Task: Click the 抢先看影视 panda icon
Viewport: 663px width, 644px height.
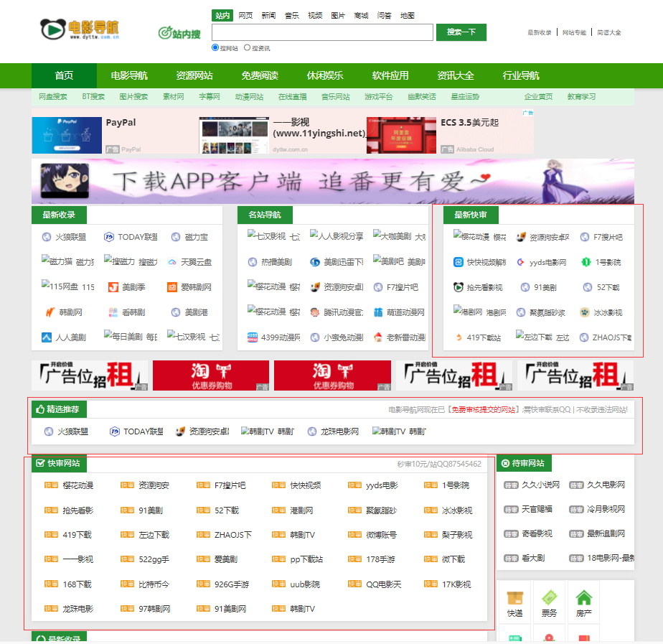Action: pyautogui.click(x=459, y=287)
